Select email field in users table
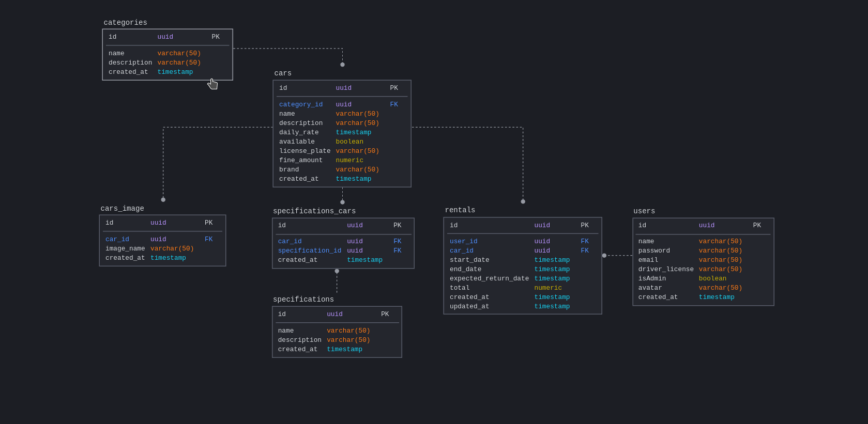Viewport: 868px width, 424px height. click(648, 260)
